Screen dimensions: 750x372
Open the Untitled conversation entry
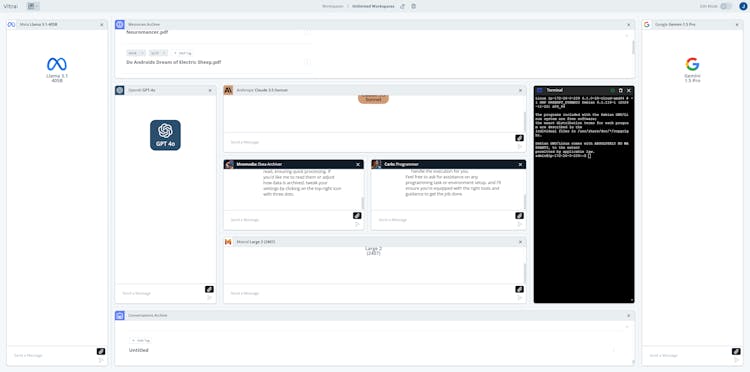point(139,350)
